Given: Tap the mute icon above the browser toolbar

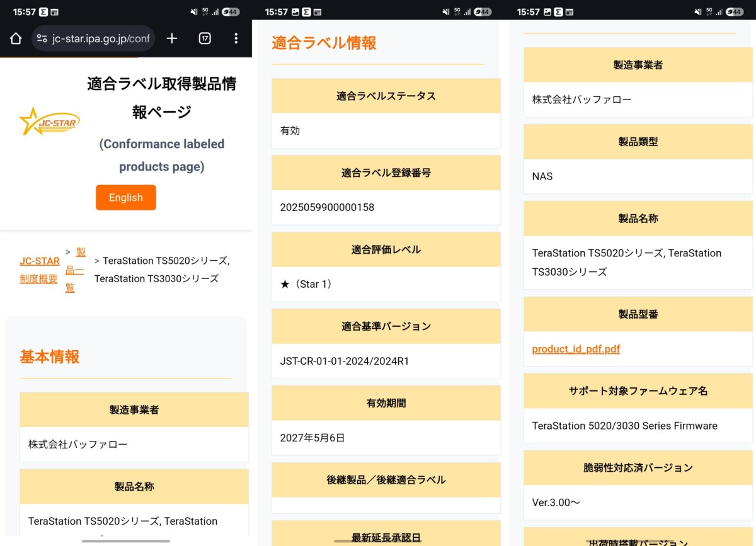Looking at the screenshot, I should pyautogui.click(x=194, y=12).
